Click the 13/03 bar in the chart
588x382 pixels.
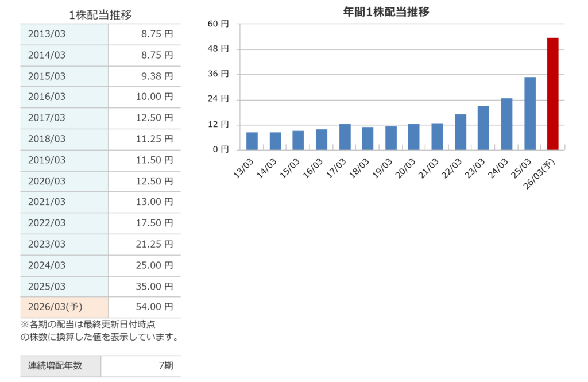[x=252, y=141]
